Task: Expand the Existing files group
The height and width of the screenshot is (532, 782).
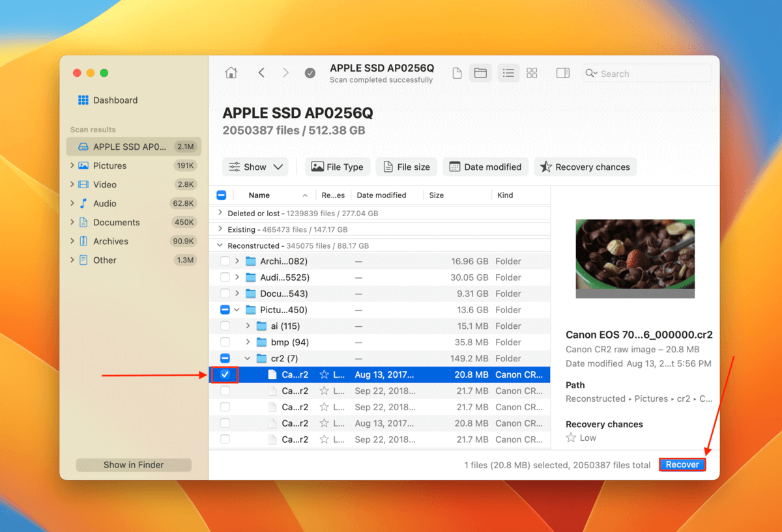Action: click(x=220, y=229)
